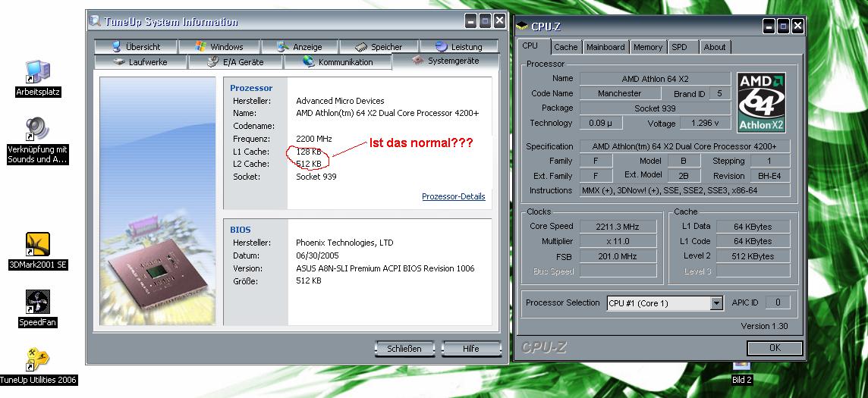Open the Speicher tab
The height and width of the screenshot is (398, 868).
coord(379,47)
